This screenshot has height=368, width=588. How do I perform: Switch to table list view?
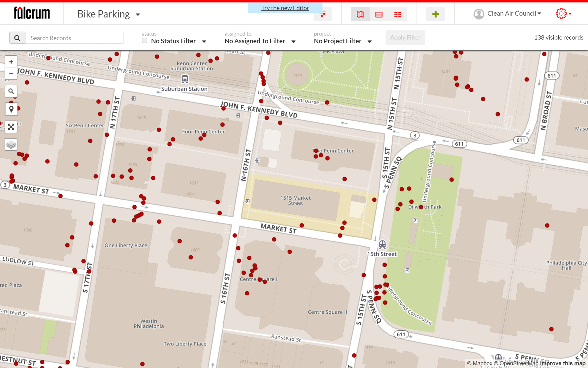pos(398,14)
